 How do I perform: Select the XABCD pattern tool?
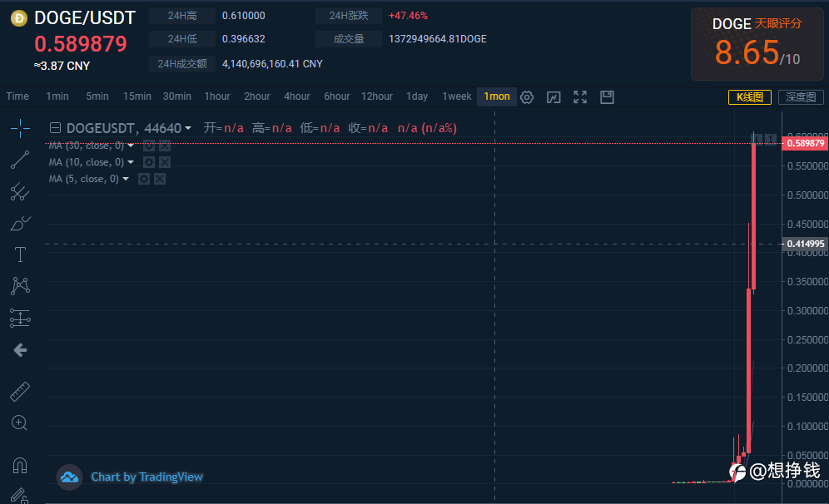[20, 286]
